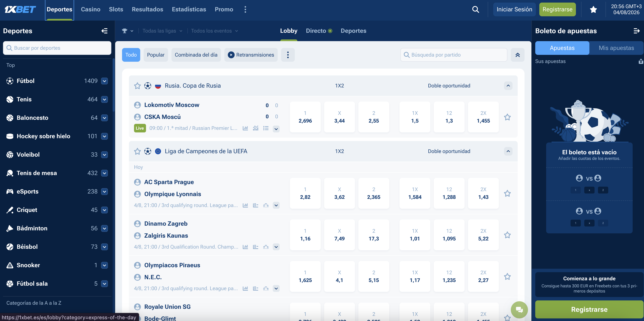Screen dimensions: 644x321
Task: Open the Casino menu item
Action: click(x=91, y=9)
